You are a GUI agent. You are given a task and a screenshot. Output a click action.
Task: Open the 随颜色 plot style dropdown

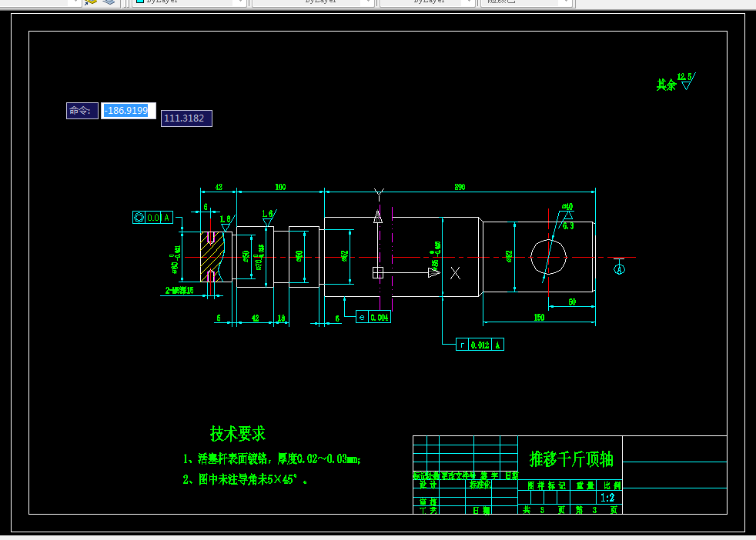tap(527, 2)
